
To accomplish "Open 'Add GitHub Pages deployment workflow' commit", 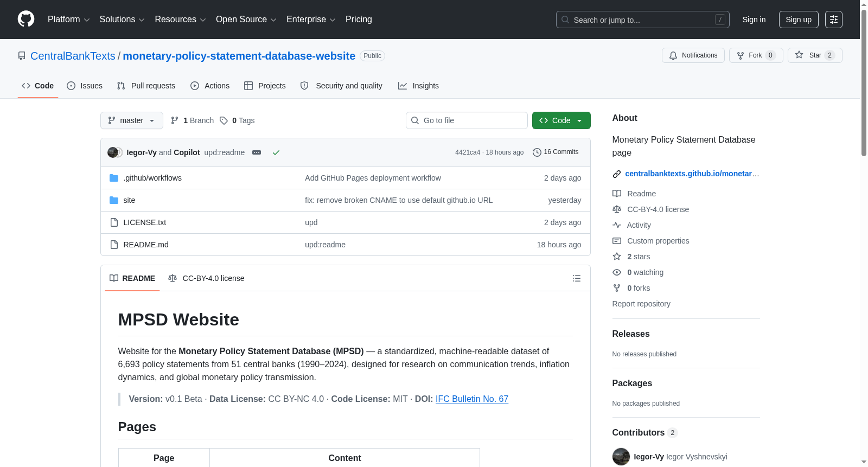I will (373, 178).
